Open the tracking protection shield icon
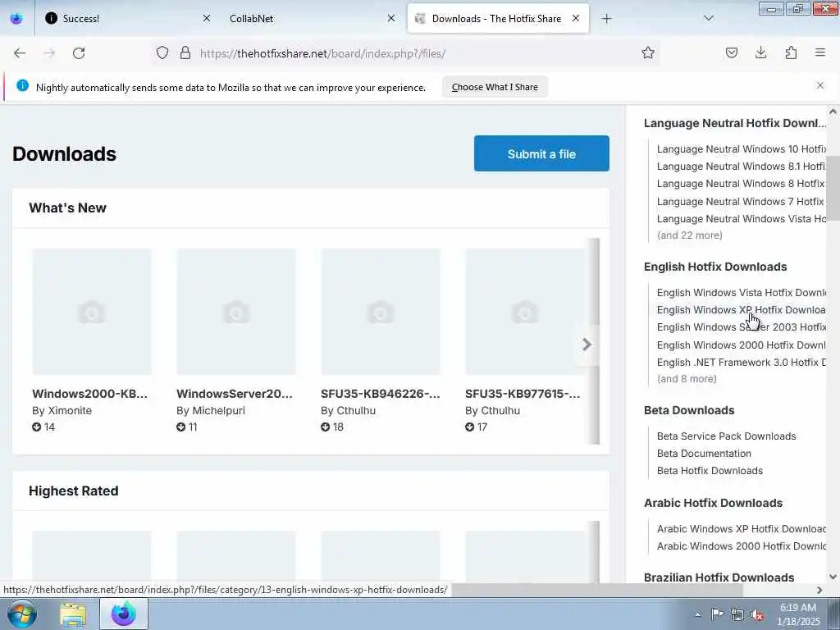The height and width of the screenshot is (630, 840). [162, 52]
